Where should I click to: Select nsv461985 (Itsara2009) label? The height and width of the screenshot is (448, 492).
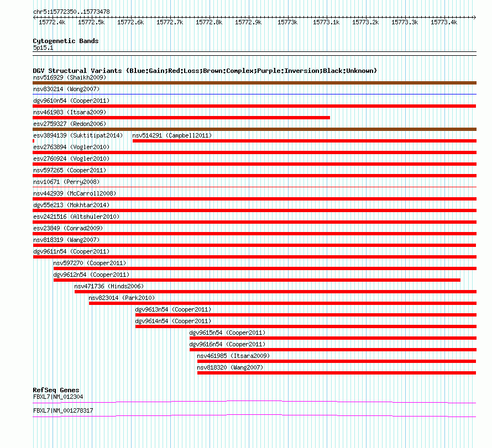tap(233, 356)
